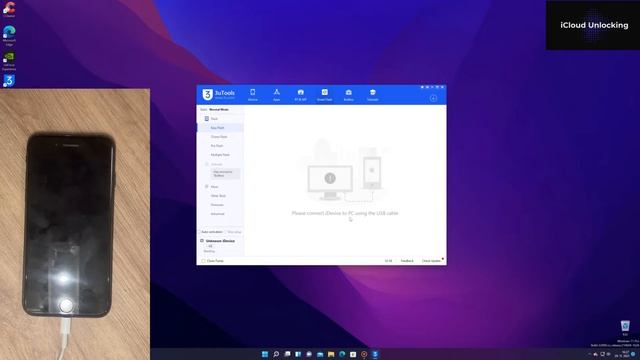
Task: Toggle the Auto-activation checkbox
Action: [200, 232]
